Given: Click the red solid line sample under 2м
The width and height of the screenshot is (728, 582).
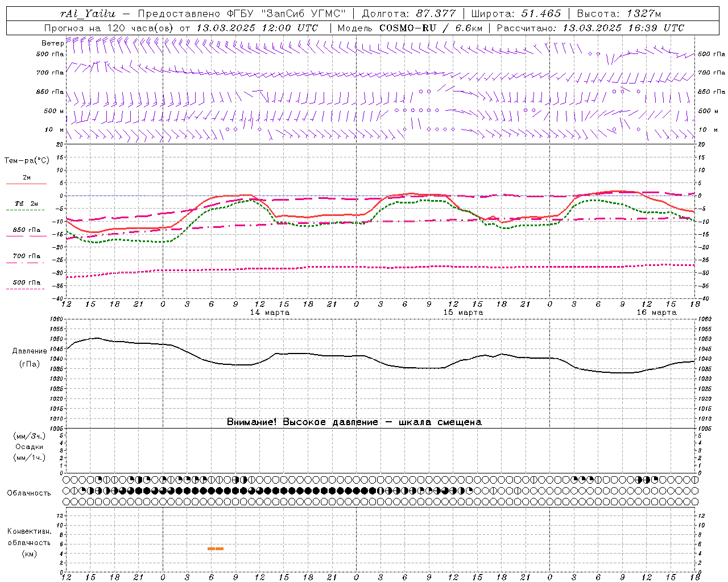Looking at the screenshot, I should click(26, 184).
